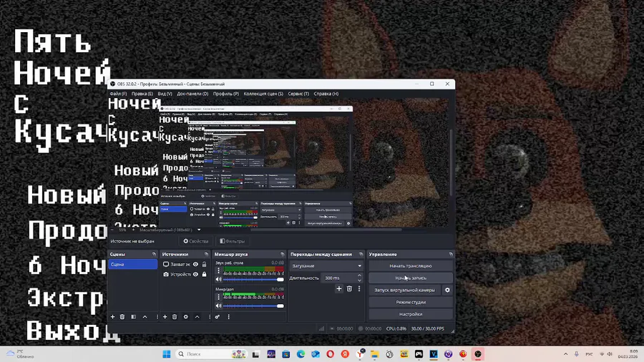The height and width of the screenshot is (362, 644).
Task: Mute Микр/доп audio channel
Action: (218, 305)
